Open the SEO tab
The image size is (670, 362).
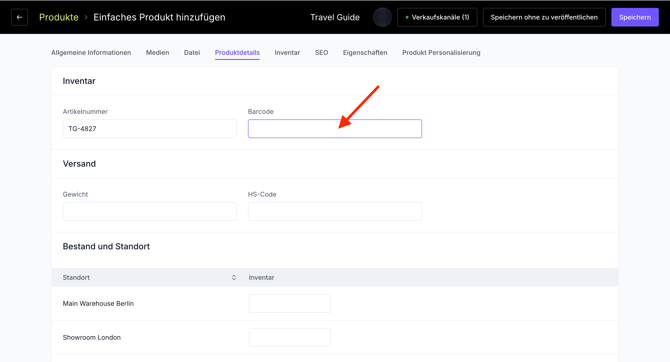(321, 53)
